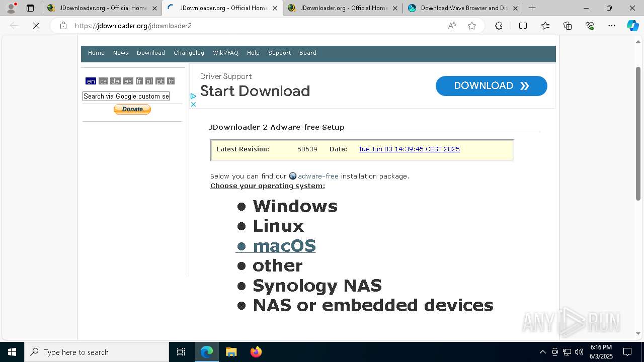Screen dimensions: 644x362
Task: Select English language 'en'
Action: click(91, 81)
